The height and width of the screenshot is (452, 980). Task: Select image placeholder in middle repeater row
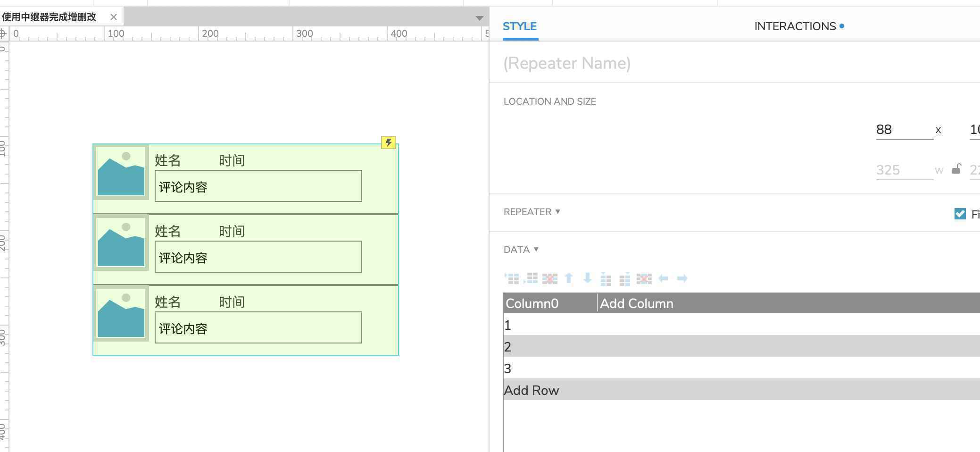pyautogui.click(x=121, y=243)
